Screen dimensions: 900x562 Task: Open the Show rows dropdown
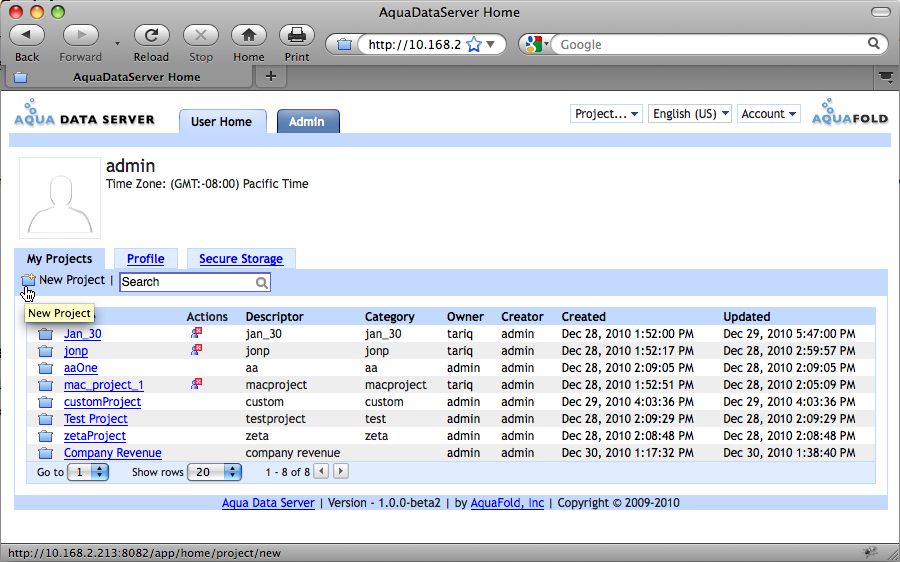tap(215, 472)
